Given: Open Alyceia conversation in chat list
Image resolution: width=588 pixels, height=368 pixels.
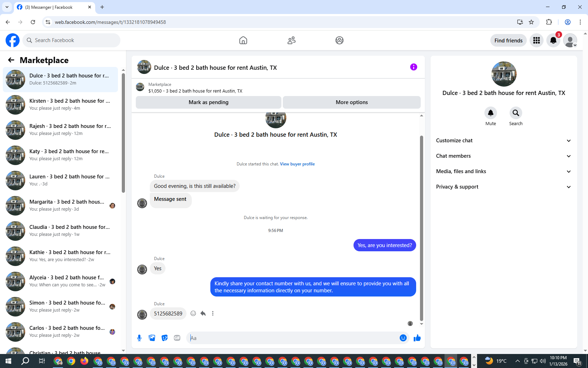Looking at the screenshot, I should click(60, 281).
